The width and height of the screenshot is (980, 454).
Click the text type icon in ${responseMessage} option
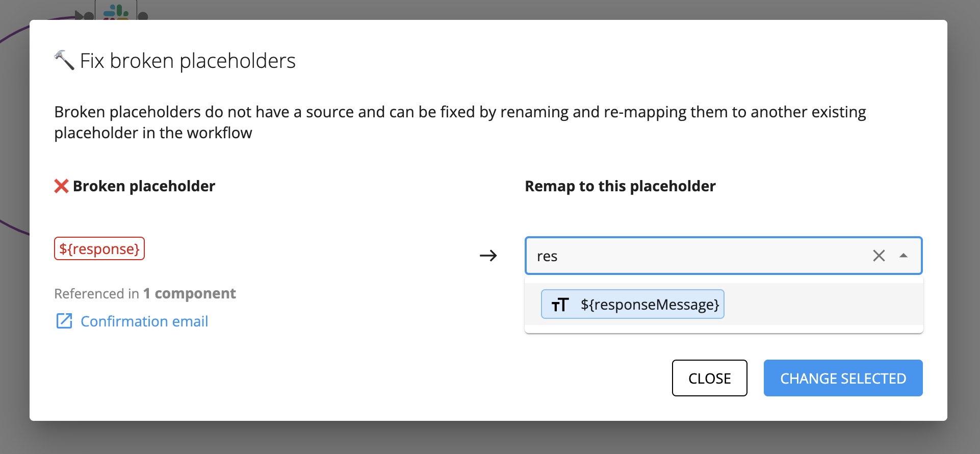560,305
